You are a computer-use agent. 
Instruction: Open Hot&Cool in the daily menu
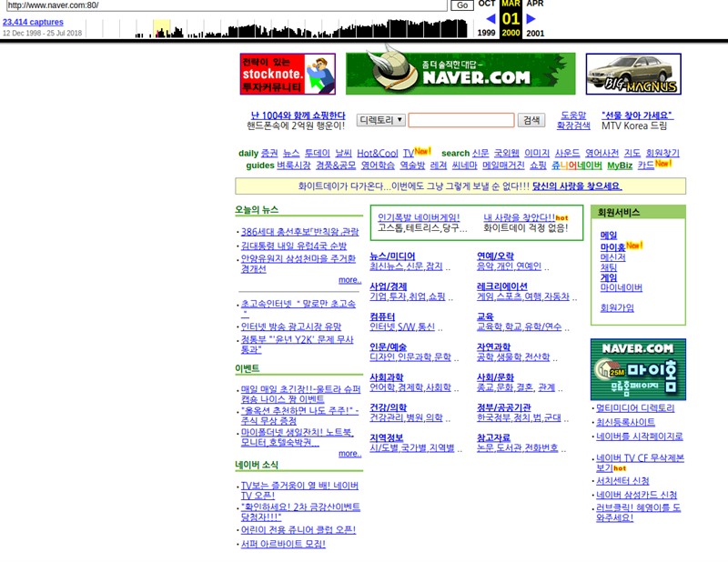[x=378, y=153]
